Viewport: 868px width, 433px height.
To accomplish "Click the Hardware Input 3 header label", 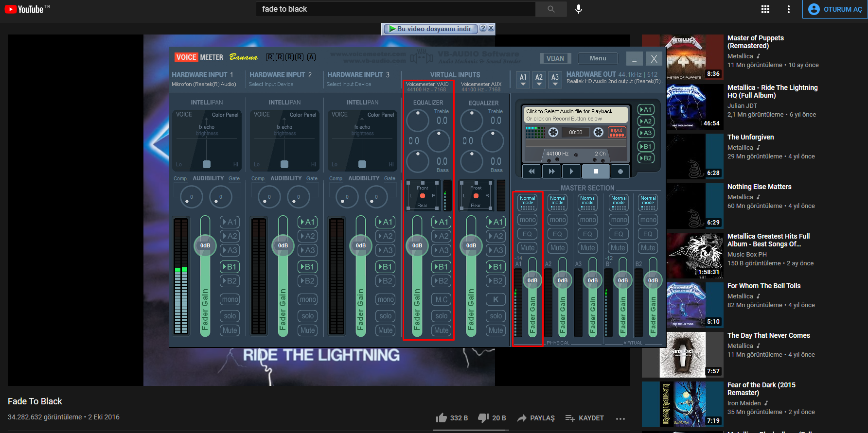I will [358, 75].
